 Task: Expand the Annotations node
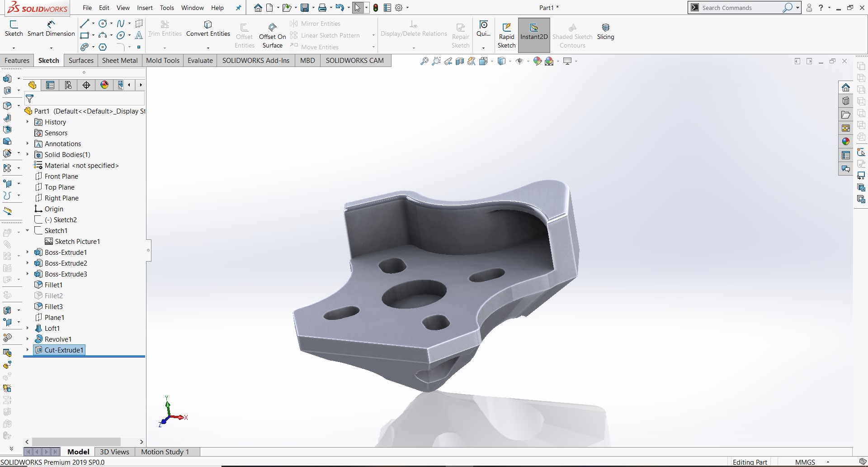coord(28,144)
